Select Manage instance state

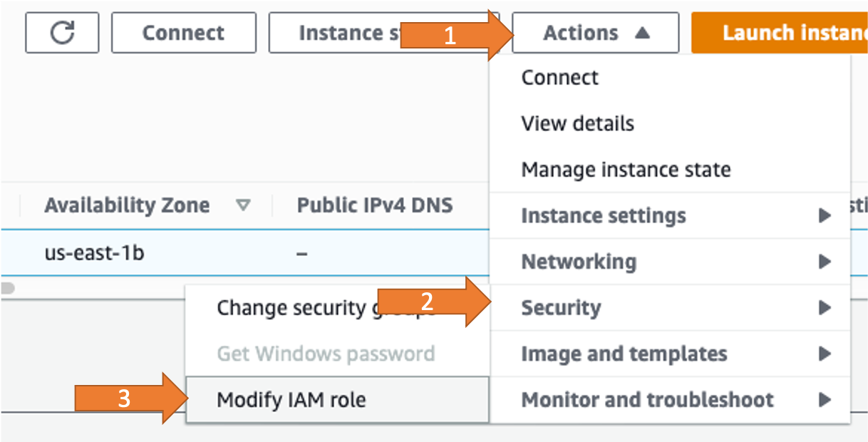click(625, 169)
